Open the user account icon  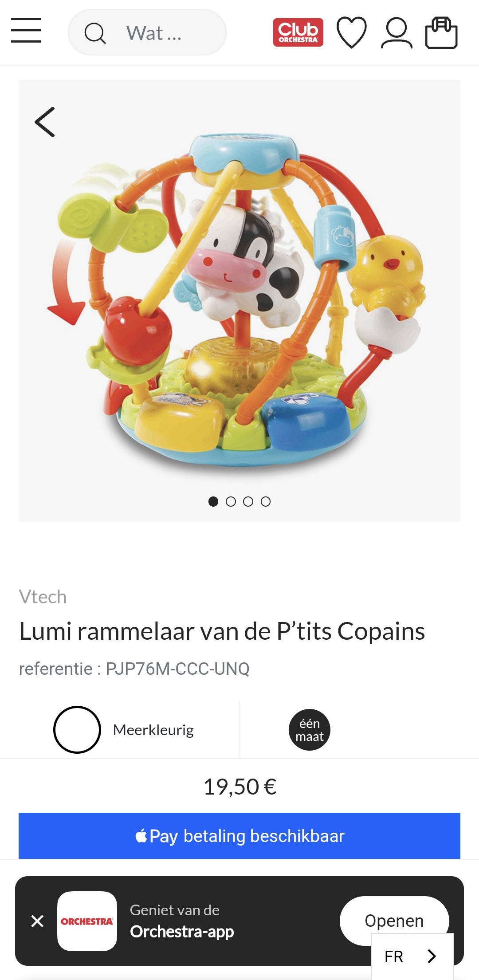(x=397, y=32)
